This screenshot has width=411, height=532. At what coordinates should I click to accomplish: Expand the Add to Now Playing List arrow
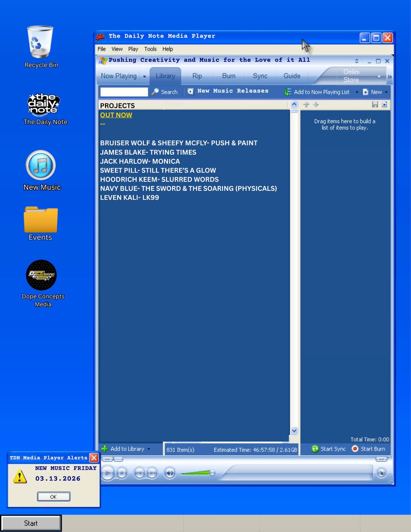[x=357, y=92]
